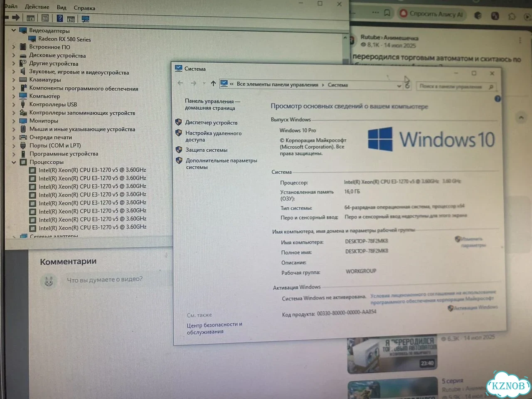Expand the Встроенное ПО node
The height and width of the screenshot is (399, 532).
click(x=14, y=47)
